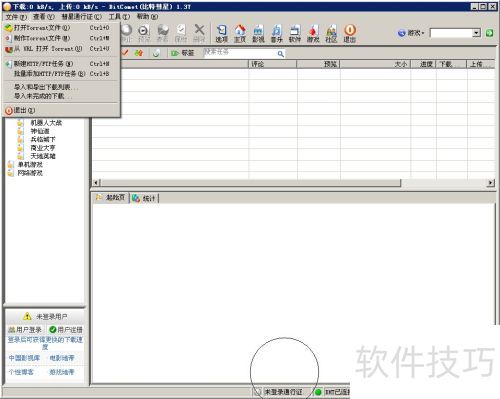Click the green go arrow button
The height and width of the screenshot is (399, 500).
(x=489, y=33)
